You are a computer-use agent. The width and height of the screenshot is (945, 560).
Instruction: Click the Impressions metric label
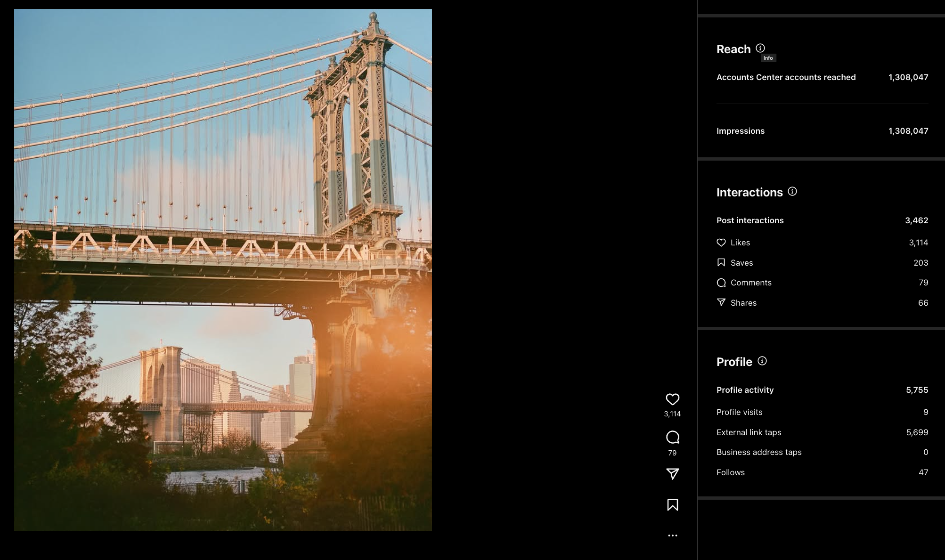[741, 131]
